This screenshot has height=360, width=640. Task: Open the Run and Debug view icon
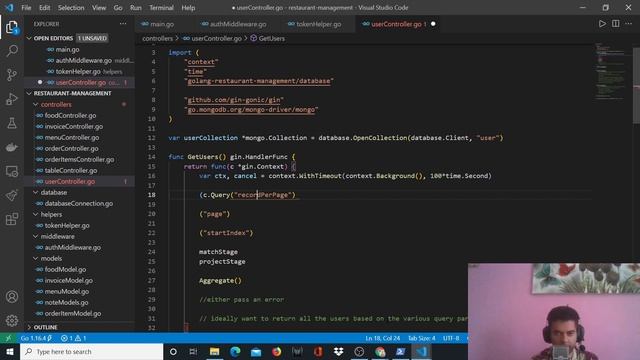click(x=12, y=99)
